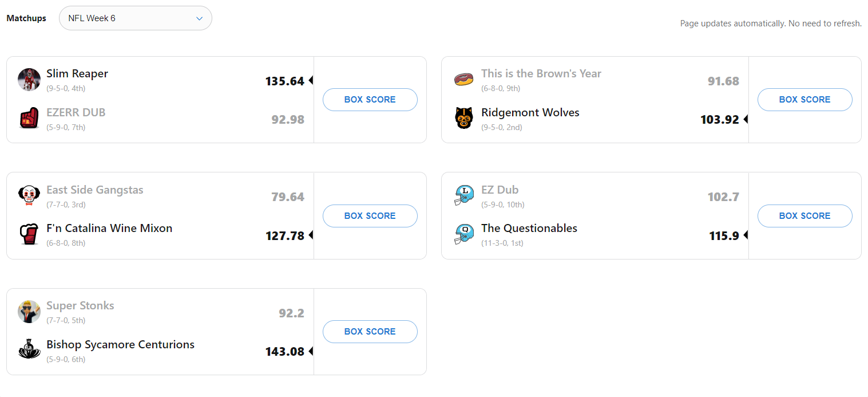Screen dimensions: 868x397
Task: Click Slim Reaper team avatar icon
Action: [x=29, y=80]
